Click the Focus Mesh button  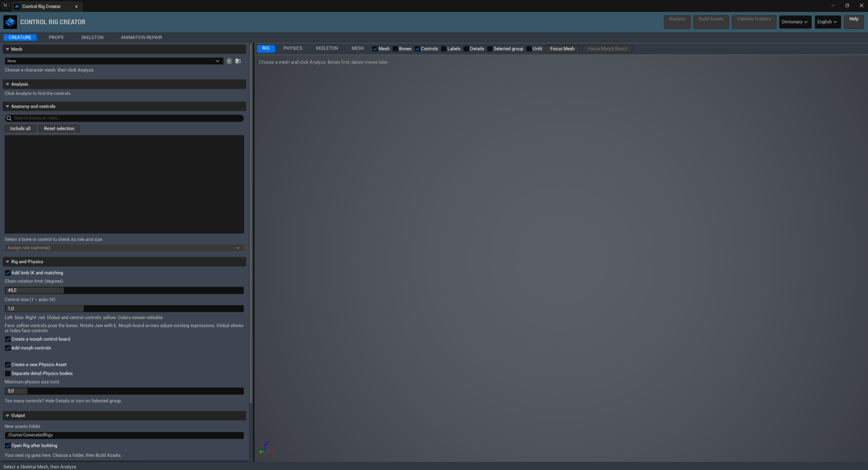pos(562,49)
